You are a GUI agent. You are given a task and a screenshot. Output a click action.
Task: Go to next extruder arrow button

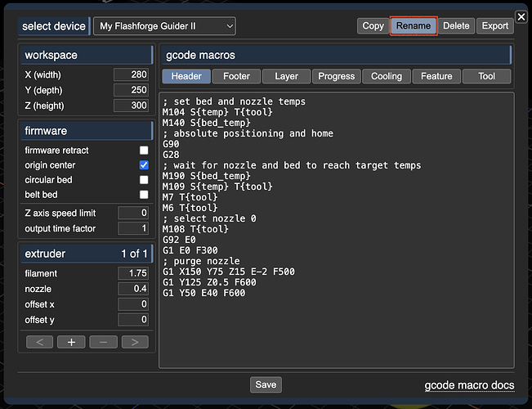[x=135, y=342]
